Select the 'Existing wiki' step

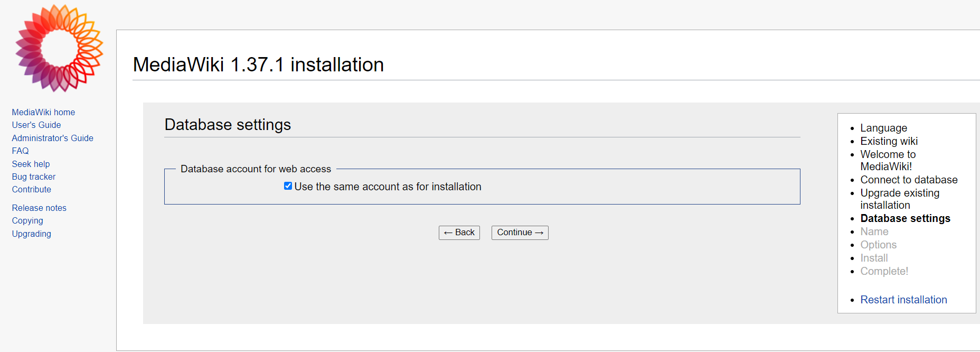click(889, 141)
